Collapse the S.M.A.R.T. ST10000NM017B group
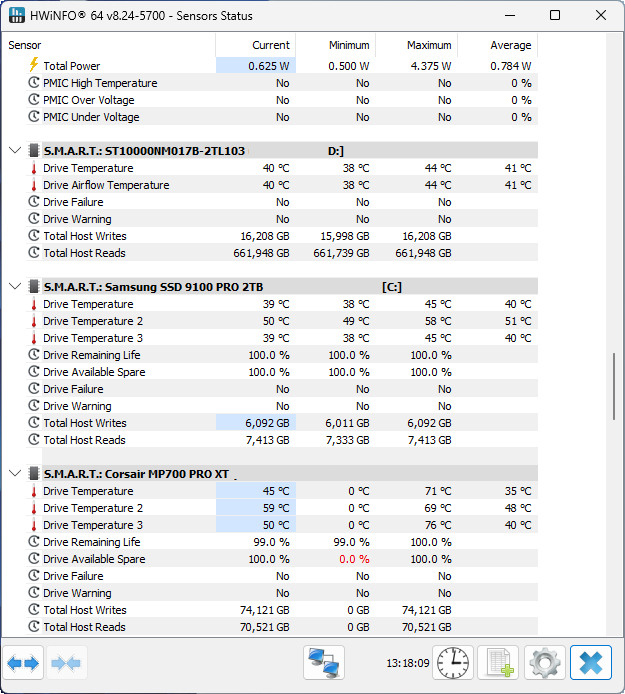The image size is (625, 694). click(15, 150)
